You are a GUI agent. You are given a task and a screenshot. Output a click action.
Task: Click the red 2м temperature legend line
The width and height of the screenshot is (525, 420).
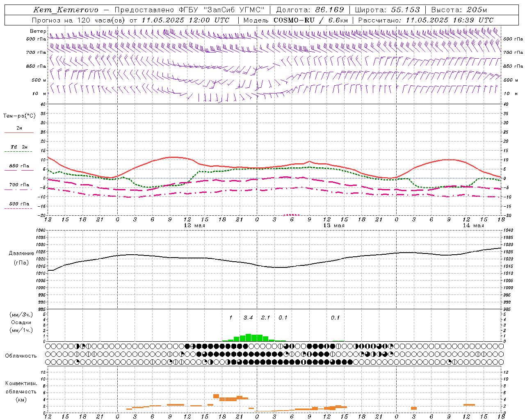click(x=19, y=132)
